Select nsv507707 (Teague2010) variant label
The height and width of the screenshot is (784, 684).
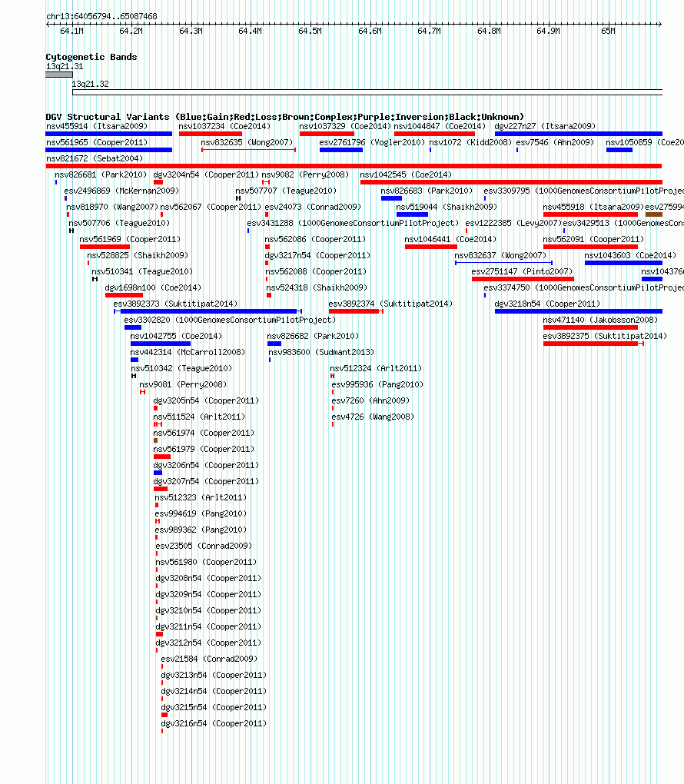click(286, 191)
